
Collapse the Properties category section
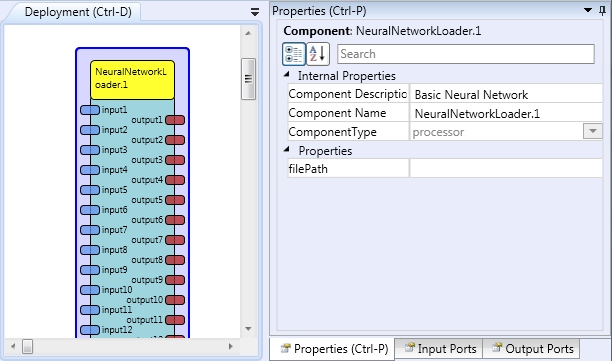[287, 149]
